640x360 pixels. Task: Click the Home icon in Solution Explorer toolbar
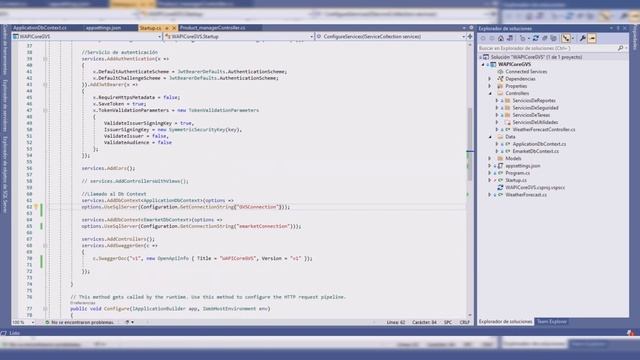[501, 38]
